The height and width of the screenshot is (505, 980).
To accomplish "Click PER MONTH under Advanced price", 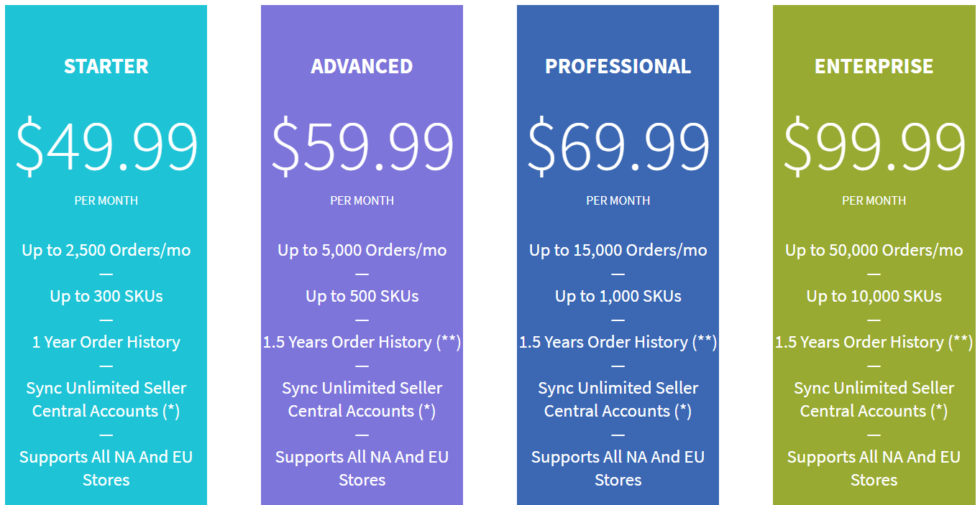I will pyautogui.click(x=362, y=200).
